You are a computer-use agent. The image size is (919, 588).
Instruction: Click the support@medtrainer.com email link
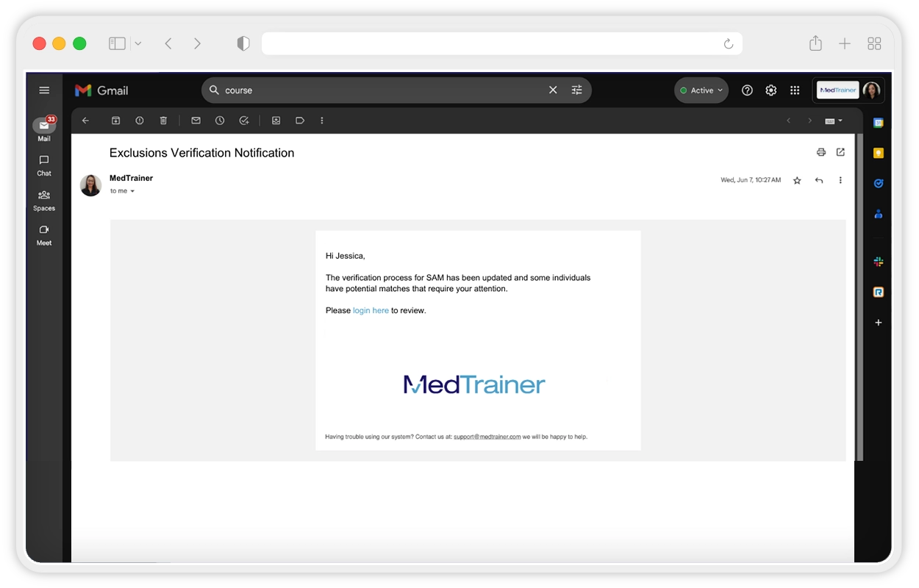tap(487, 437)
